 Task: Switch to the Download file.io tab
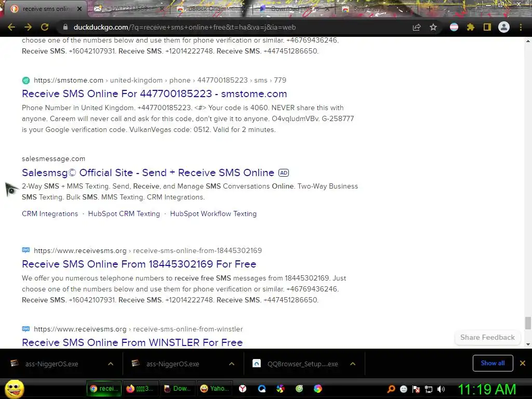point(294,9)
